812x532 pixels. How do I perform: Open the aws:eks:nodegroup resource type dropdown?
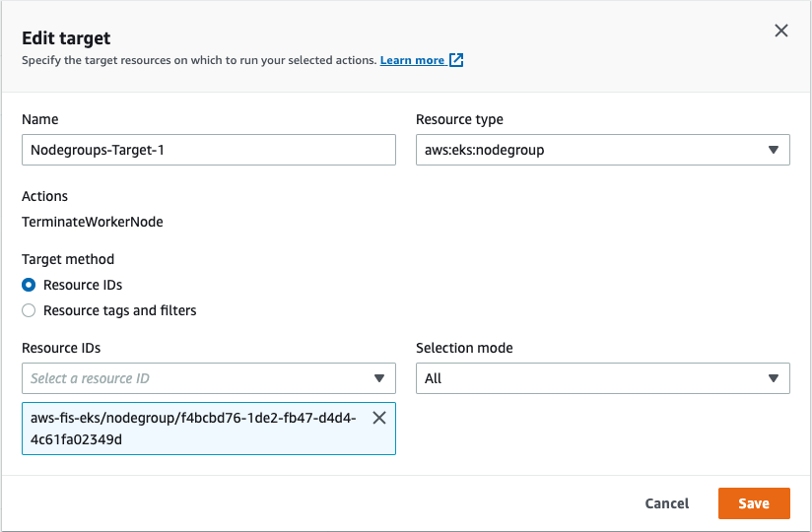click(602, 150)
